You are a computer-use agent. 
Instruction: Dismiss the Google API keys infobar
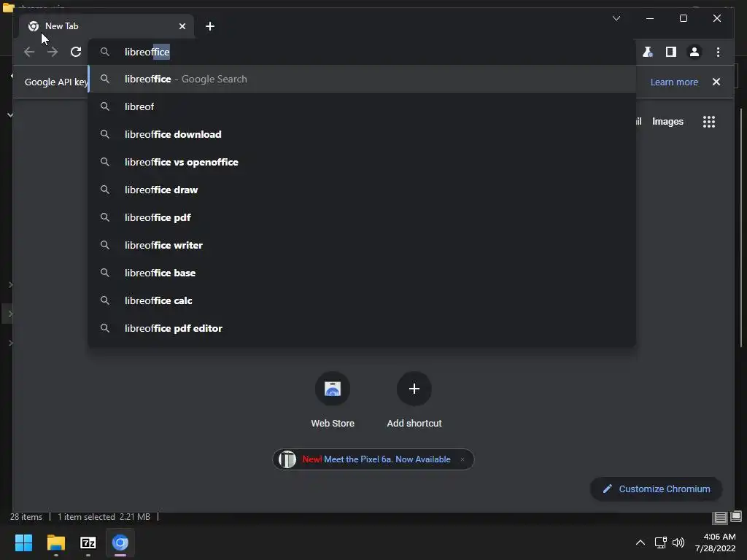716,82
